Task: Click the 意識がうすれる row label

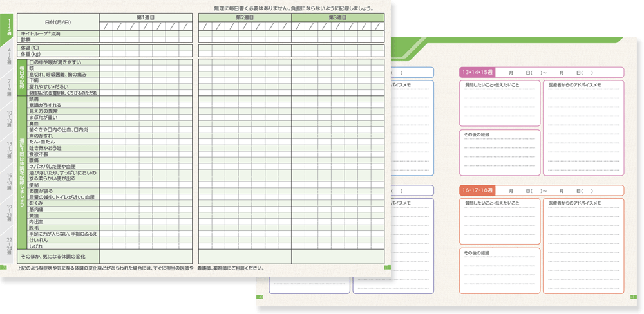Action: (x=63, y=105)
